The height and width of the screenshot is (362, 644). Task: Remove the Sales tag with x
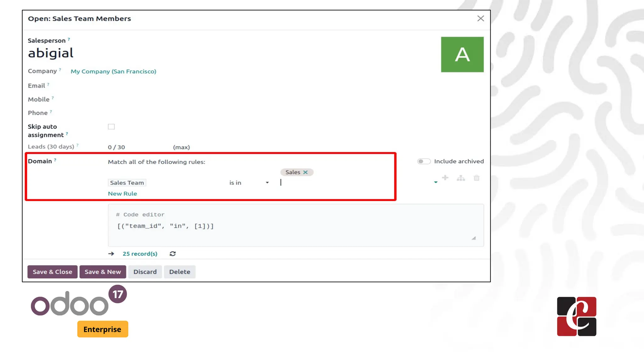(305, 172)
